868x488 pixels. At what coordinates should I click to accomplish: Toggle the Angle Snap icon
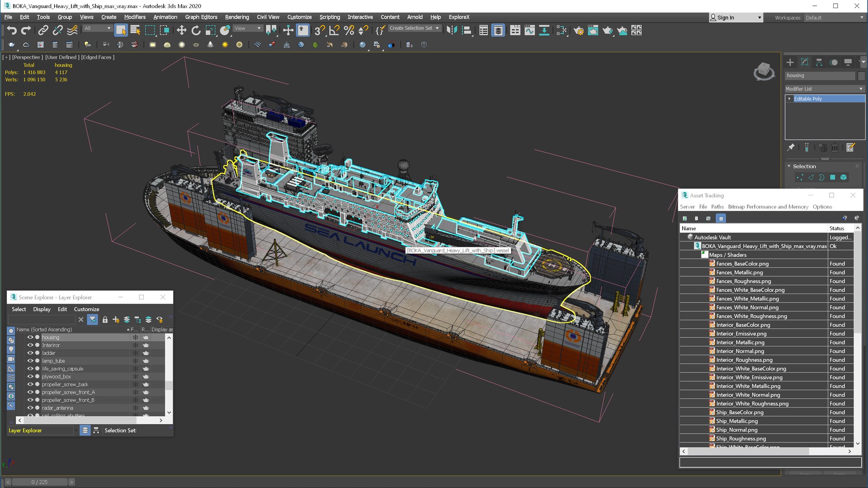tap(334, 30)
